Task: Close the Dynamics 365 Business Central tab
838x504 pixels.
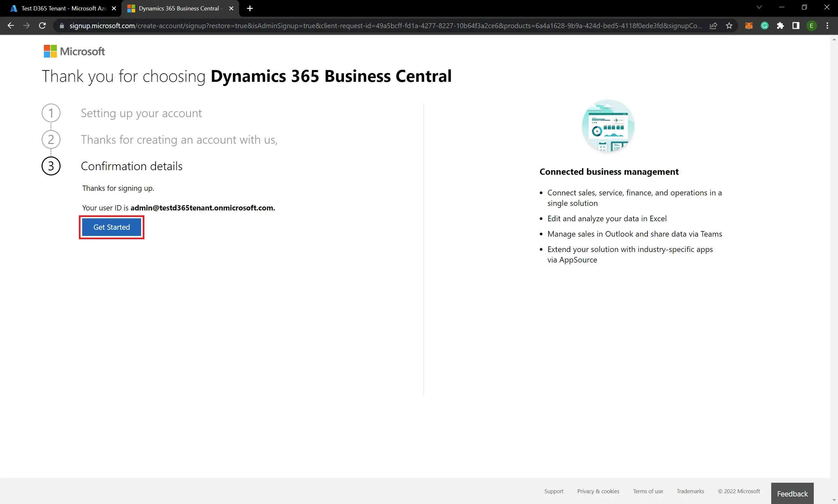Action: pos(231,9)
